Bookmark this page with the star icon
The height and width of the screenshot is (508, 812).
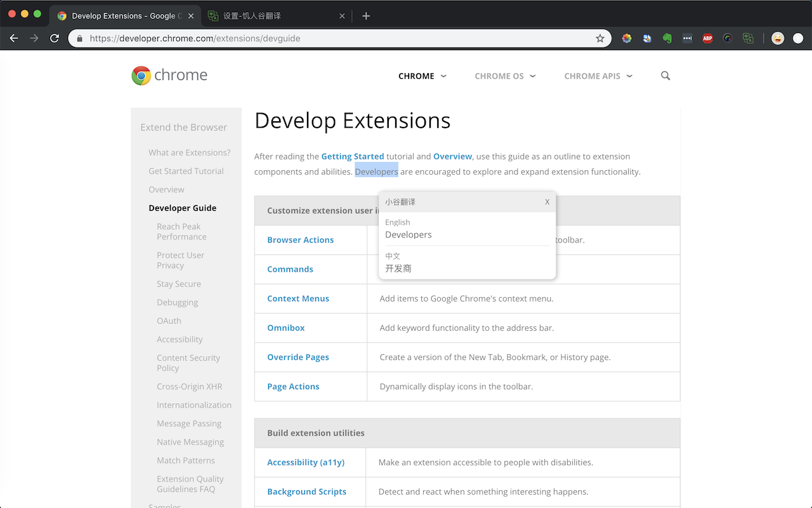[x=600, y=38]
